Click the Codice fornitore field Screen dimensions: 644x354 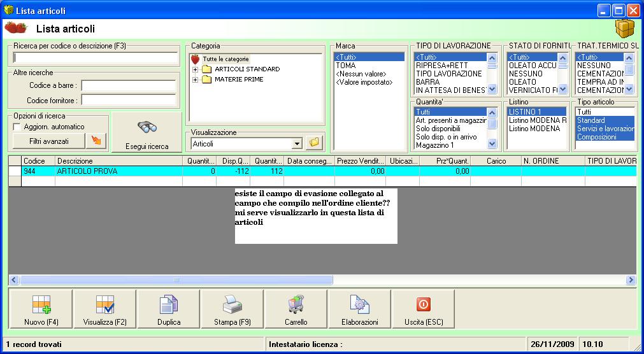tap(129, 100)
